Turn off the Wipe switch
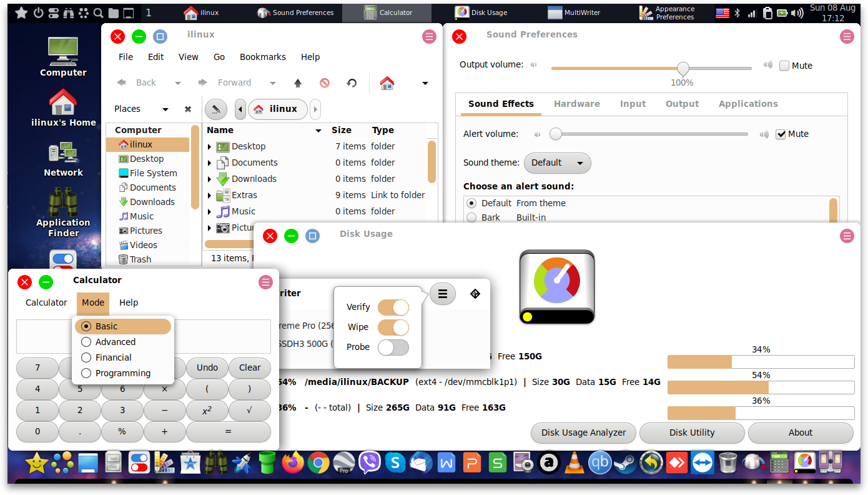Viewport: 868px width, 495px height. (x=393, y=327)
